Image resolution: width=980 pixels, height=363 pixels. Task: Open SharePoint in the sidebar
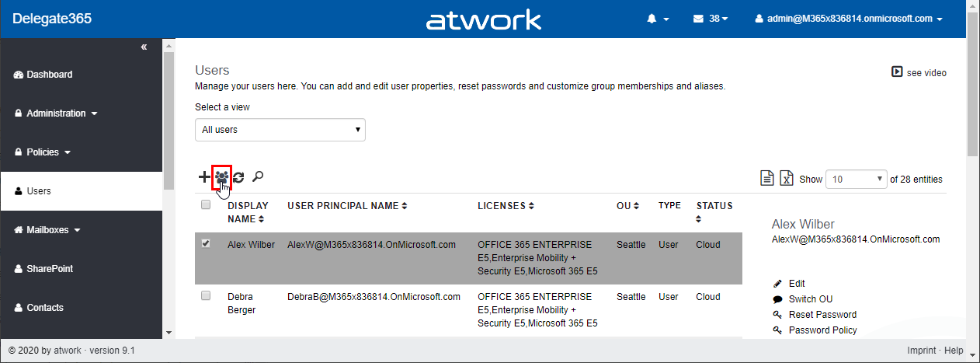pos(50,269)
